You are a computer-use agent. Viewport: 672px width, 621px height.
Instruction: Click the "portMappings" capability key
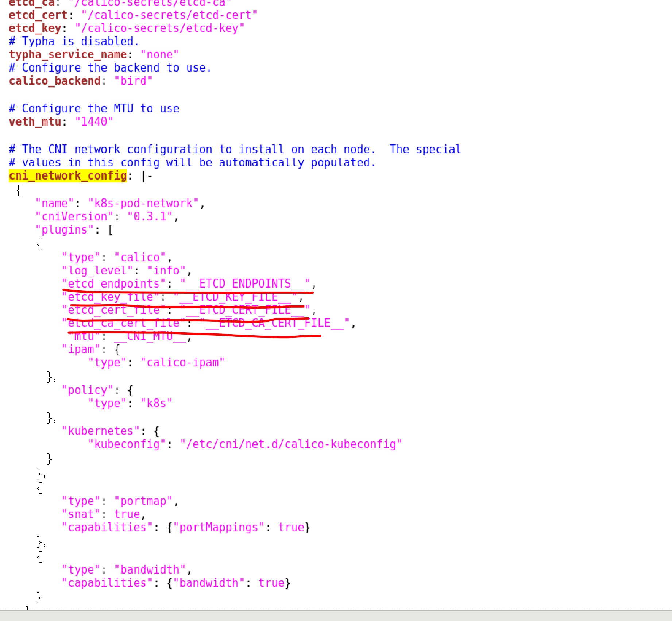tap(219, 528)
